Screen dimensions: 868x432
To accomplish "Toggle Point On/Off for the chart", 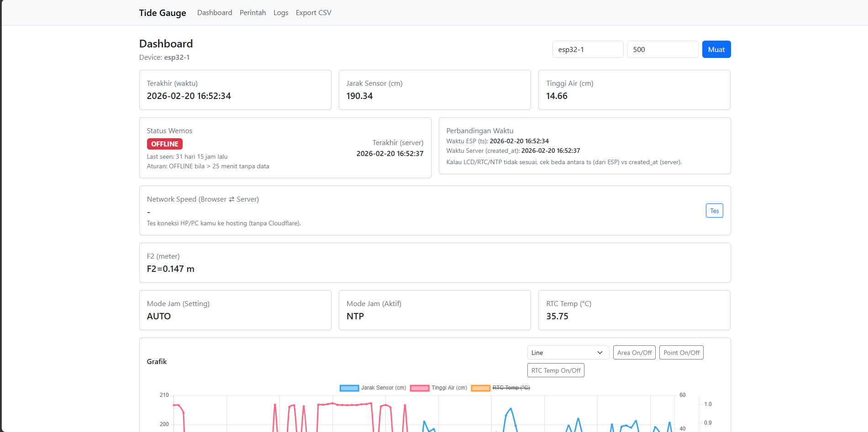I will 681,353.
